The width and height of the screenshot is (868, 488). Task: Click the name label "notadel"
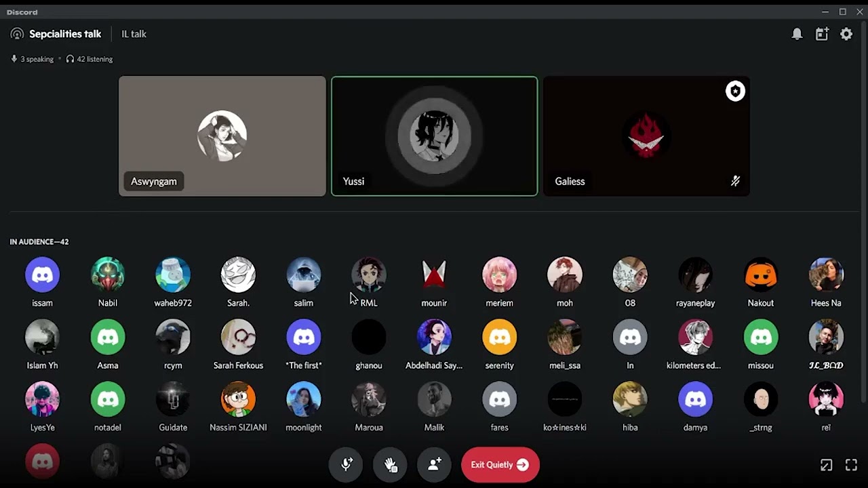[x=108, y=428]
